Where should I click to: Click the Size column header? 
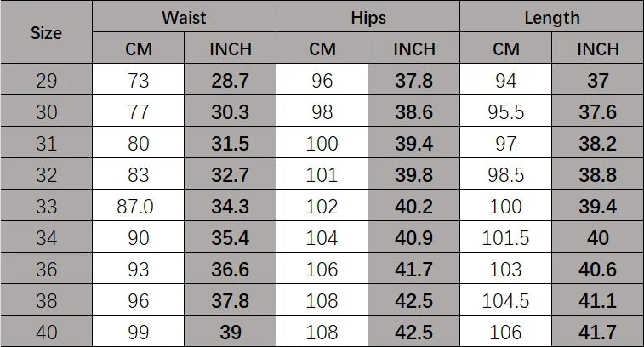(47, 34)
